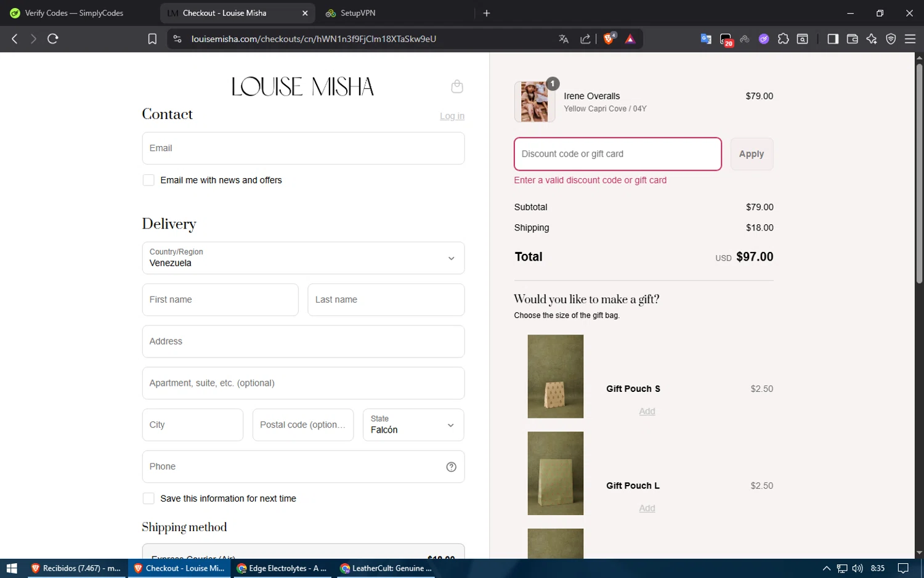The width and height of the screenshot is (924, 578).
Task: Add Gift Pouch S
Action: click(647, 411)
